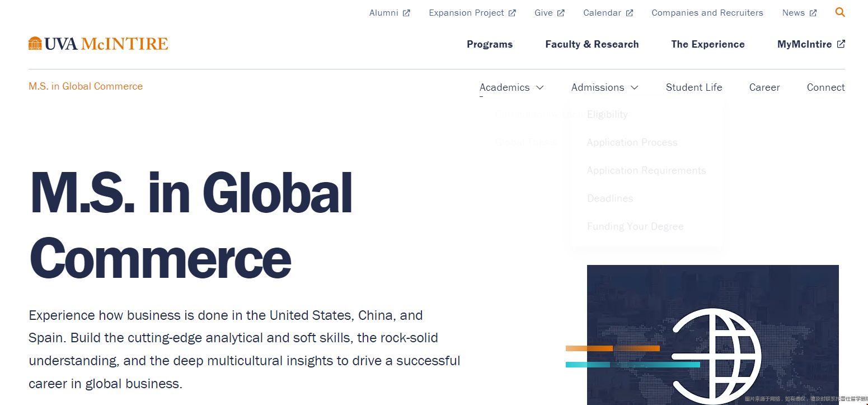Select Application Process in Admissions submenu
Viewport: 868px width, 405px height.
[632, 142]
